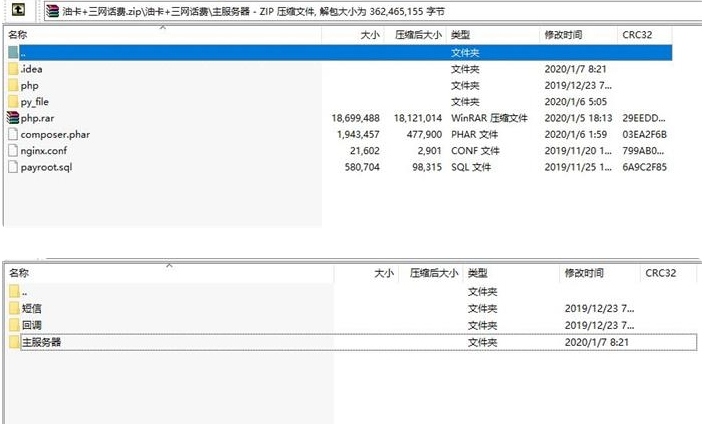Click the 回调 folder icon
Image resolution: width=712 pixels, height=424 pixels.
(14, 325)
